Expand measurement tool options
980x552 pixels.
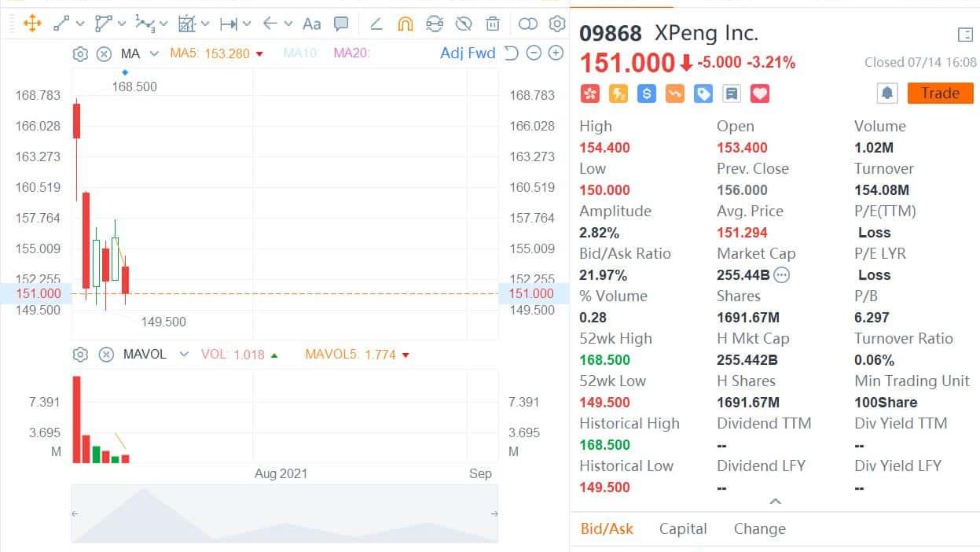point(205,24)
